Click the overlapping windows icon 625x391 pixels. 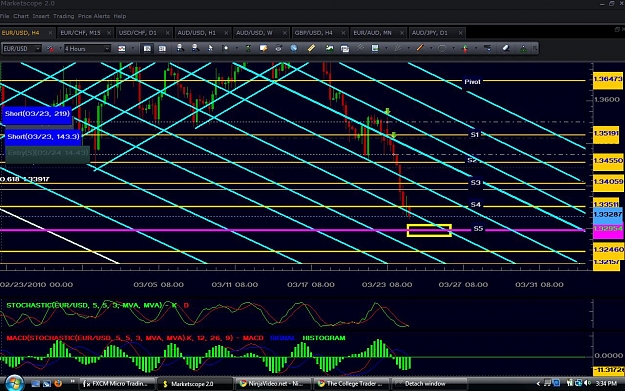click(x=345, y=49)
